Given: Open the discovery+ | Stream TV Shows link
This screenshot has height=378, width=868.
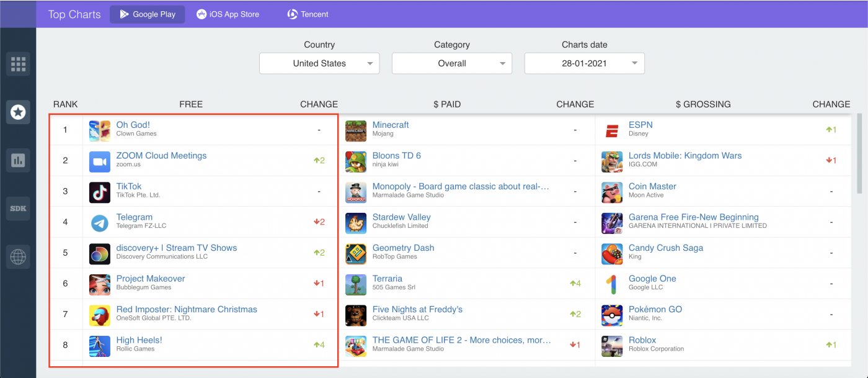Looking at the screenshot, I should 177,248.
